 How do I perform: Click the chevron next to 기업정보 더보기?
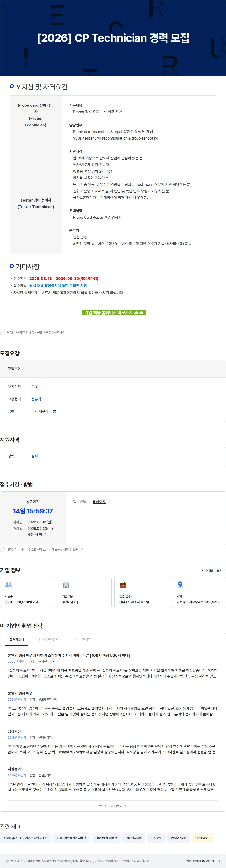coord(224,570)
